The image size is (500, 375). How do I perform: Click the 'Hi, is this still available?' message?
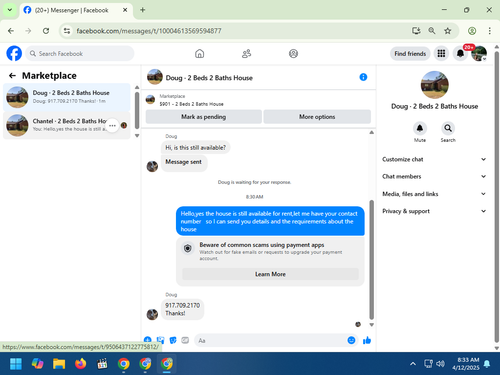pyautogui.click(x=196, y=147)
